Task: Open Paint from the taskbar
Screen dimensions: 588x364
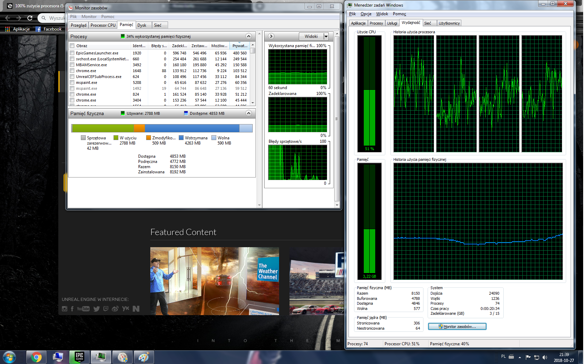Action: (x=144, y=357)
